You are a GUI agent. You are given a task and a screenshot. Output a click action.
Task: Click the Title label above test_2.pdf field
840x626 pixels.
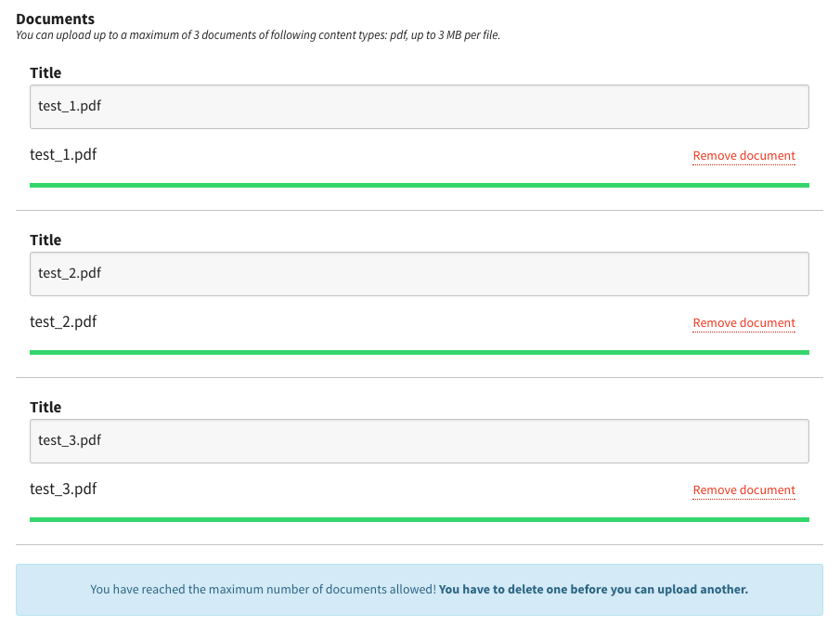[45, 241]
